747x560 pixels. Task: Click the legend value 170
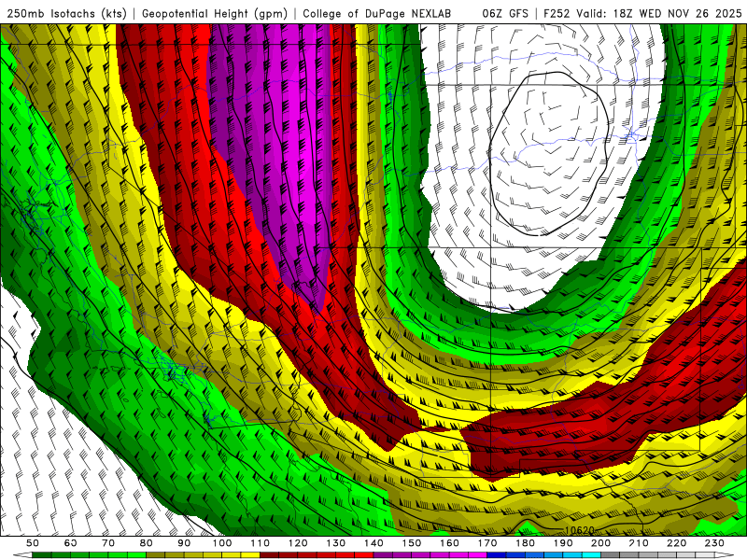(487, 543)
